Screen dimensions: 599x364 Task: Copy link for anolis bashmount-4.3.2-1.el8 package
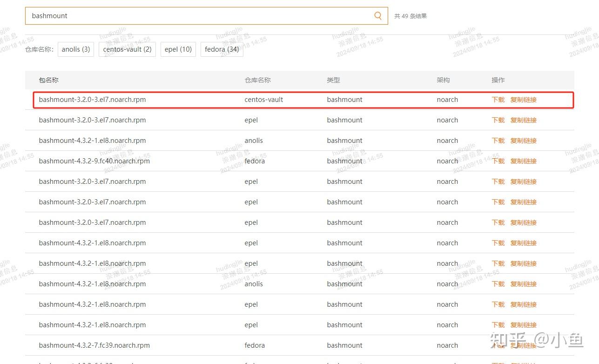(x=523, y=140)
